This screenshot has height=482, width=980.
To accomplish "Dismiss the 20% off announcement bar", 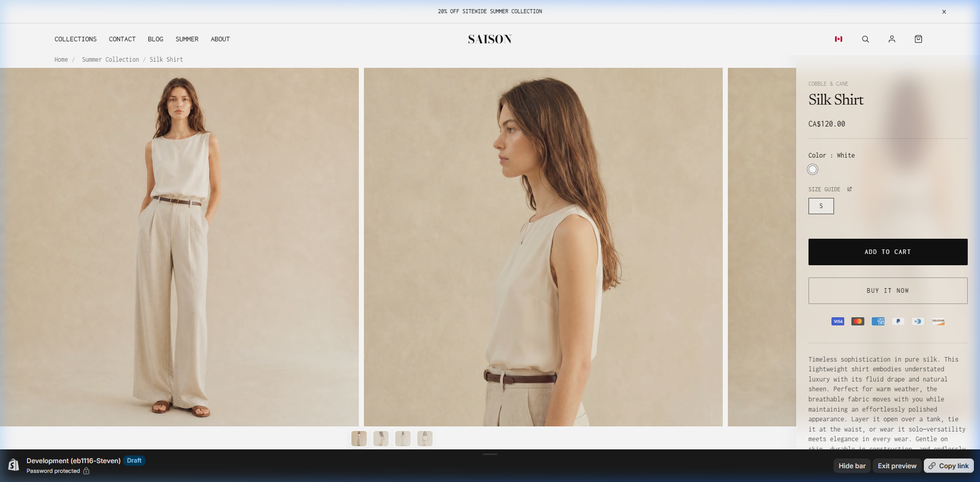I will pos(944,12).
